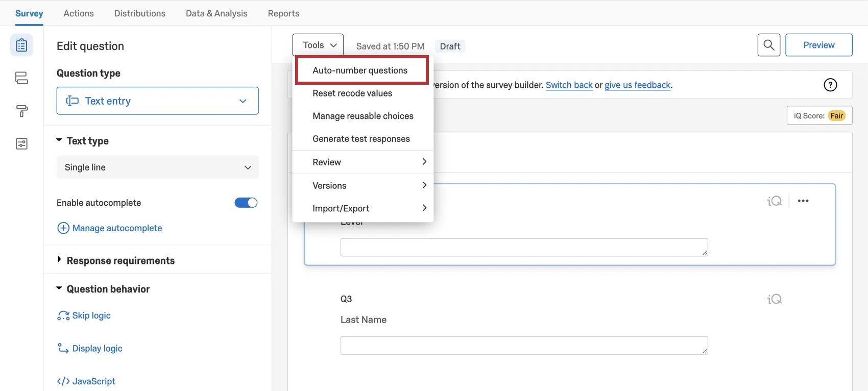The height and width of the screenshot is (391, 868).
Task: Open the Text entry question type dropdown
Action: [157, 101]
